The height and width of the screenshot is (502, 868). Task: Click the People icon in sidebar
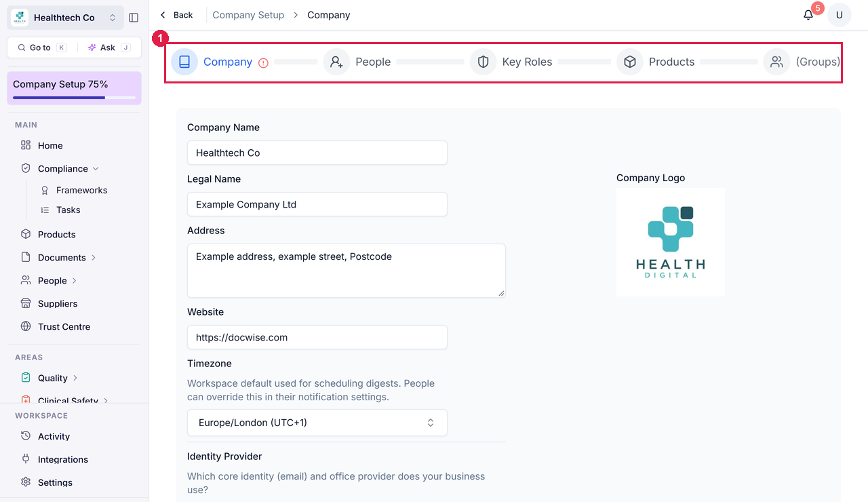click(x=26, y=280)
